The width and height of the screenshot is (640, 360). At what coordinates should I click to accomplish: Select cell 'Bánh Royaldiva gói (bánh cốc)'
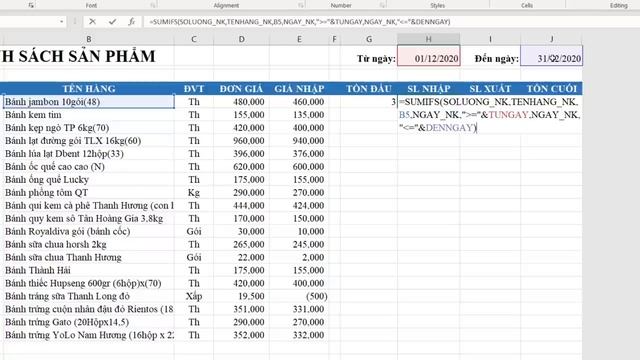pyautogui.click(x=89, y=231)
